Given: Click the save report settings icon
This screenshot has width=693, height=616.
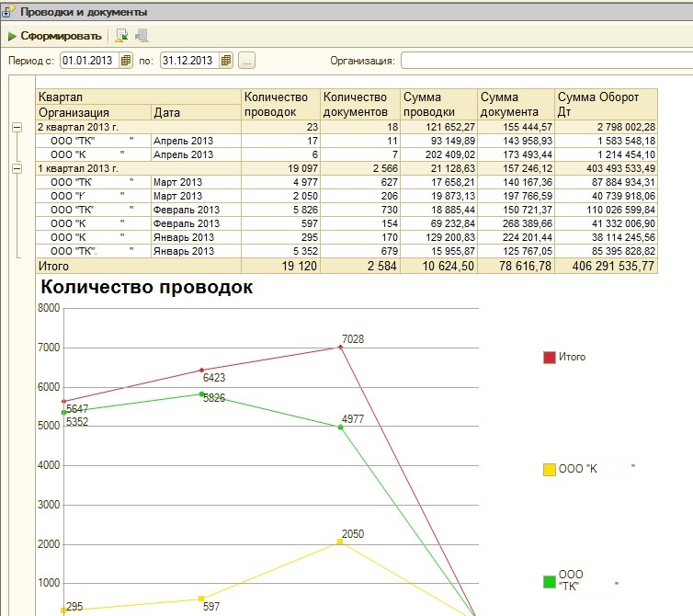Looking at the screenshot, I should 121,36.
